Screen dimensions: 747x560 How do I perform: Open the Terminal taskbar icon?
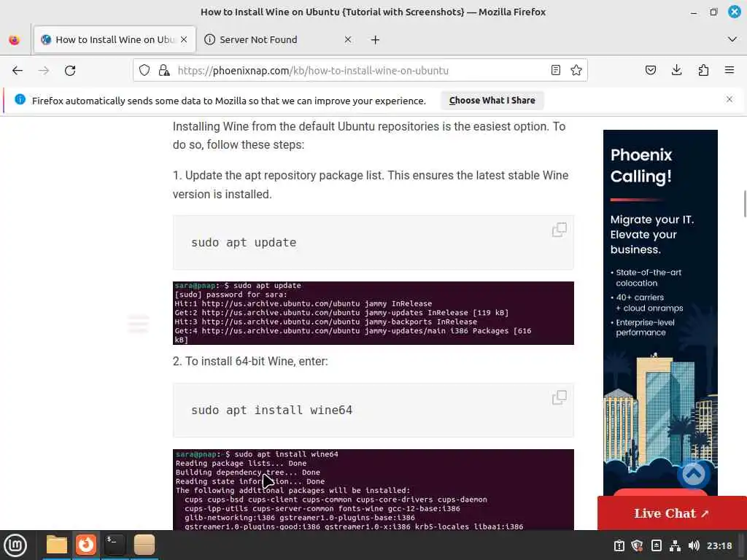tap(115, 545)
